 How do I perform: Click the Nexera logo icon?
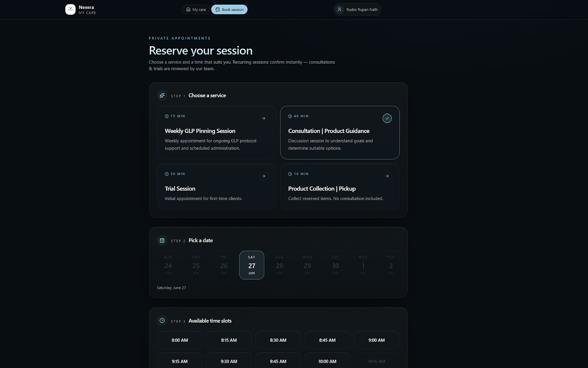click(70, 10)
